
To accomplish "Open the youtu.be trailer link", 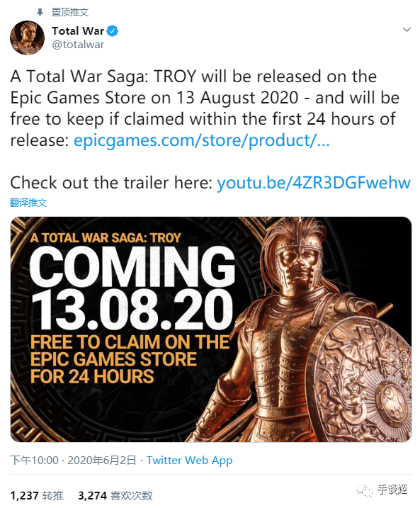I will coord(314,183).
